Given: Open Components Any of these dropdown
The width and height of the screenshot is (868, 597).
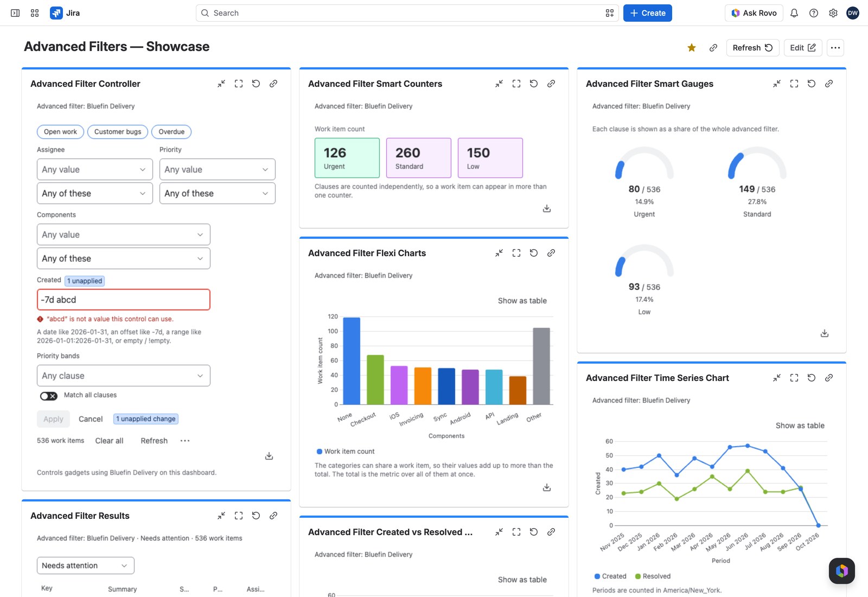Looking at the screenshot, I should click(124, 258).
